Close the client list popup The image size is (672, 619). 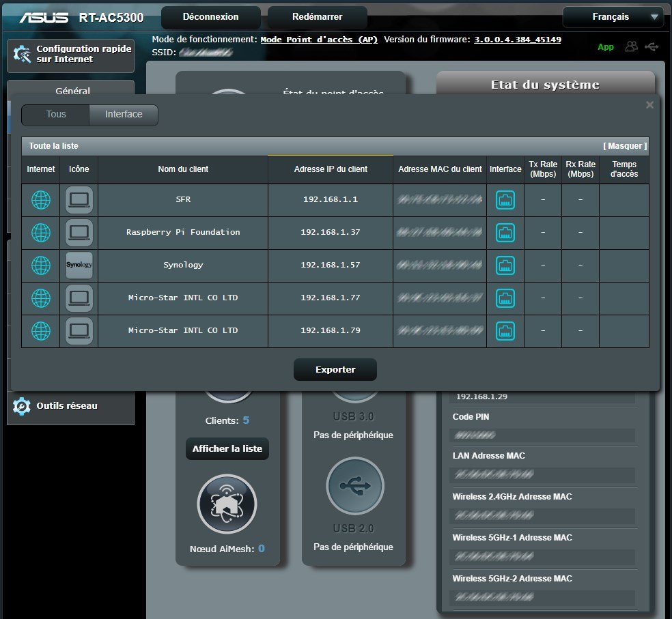pyautogui.click(x=649, y=105)
